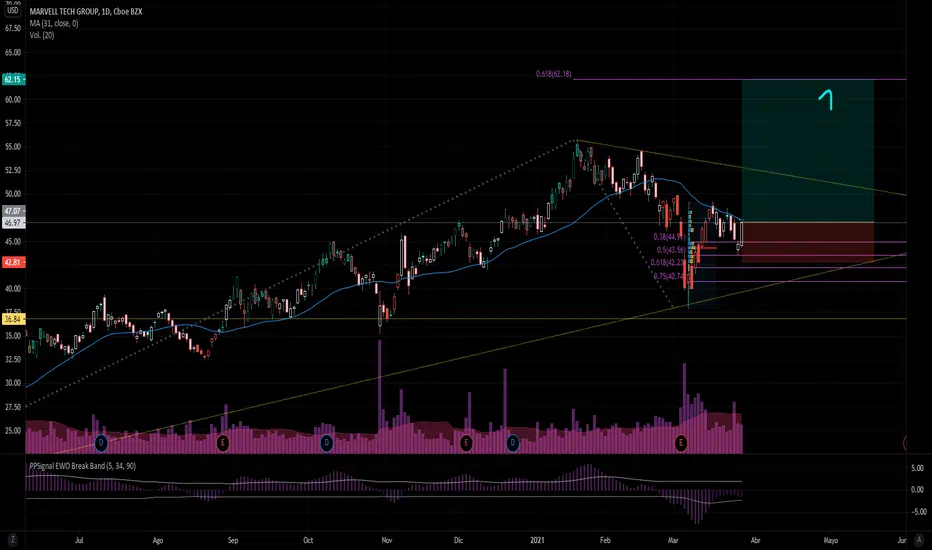The width and height of the screenshot is (932, 550).
Task: Click the 55.00 value on price axis
Action: 12,147
